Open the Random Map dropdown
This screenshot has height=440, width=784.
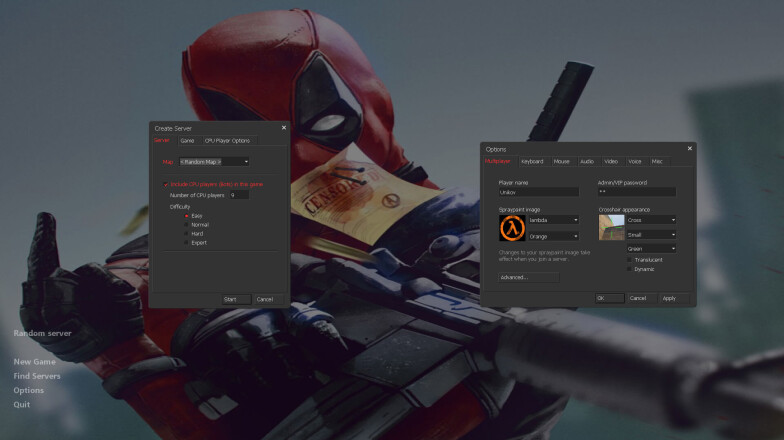click(x=214, y=162)
